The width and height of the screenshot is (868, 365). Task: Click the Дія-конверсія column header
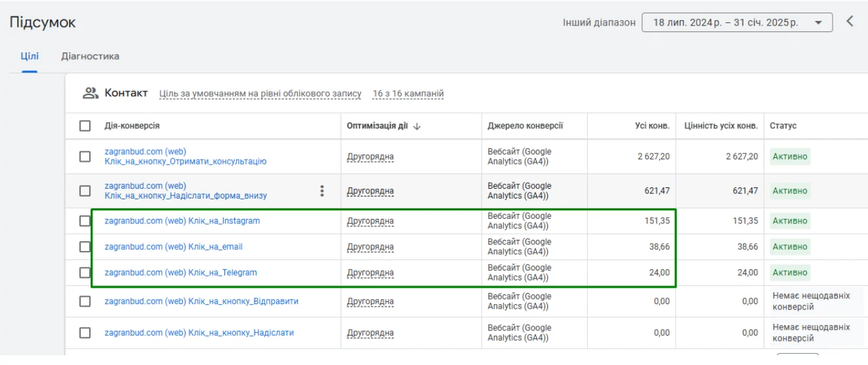tap(132, 126)
